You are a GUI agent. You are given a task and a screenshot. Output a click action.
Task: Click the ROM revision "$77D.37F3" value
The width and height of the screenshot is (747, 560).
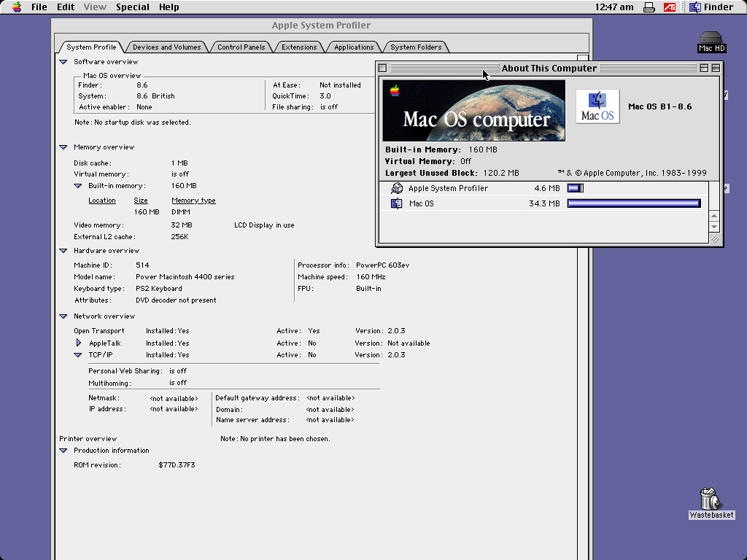click(177, 464)
